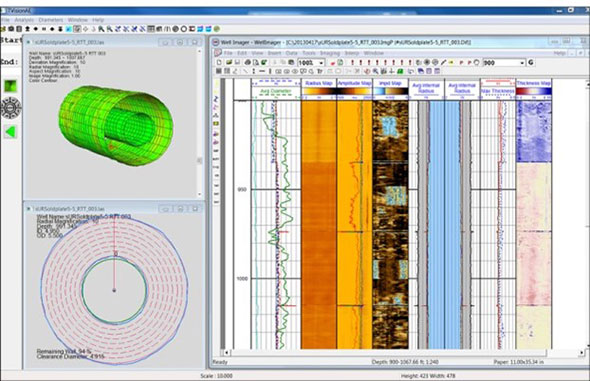Click New document icon in WellImager toolbar
This screenshot has height=381, width=590.
tap(219, 62)
